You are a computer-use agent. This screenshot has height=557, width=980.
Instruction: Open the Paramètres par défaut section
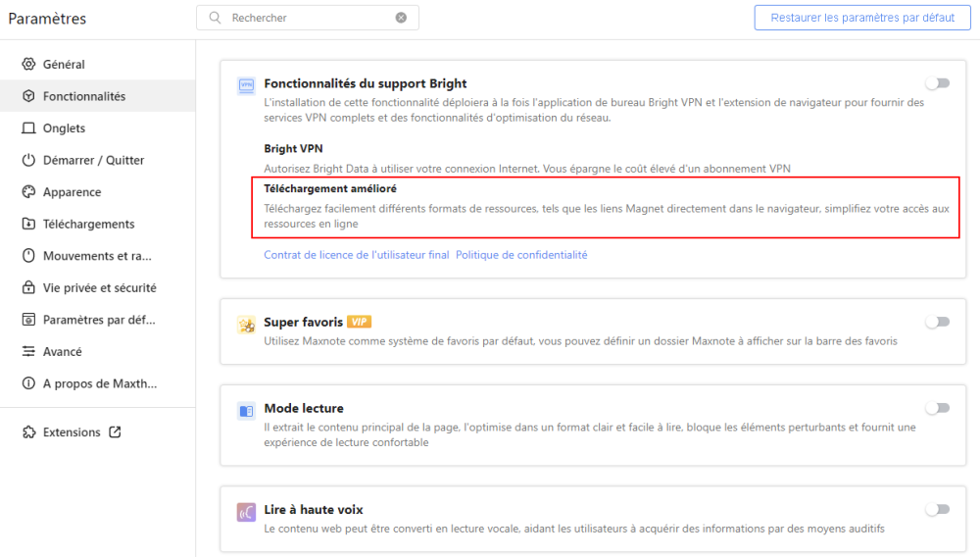click(99, 320)
